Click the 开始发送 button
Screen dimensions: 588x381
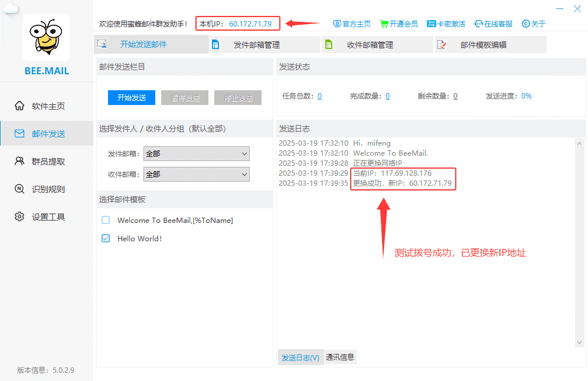[x=132, y=98]
